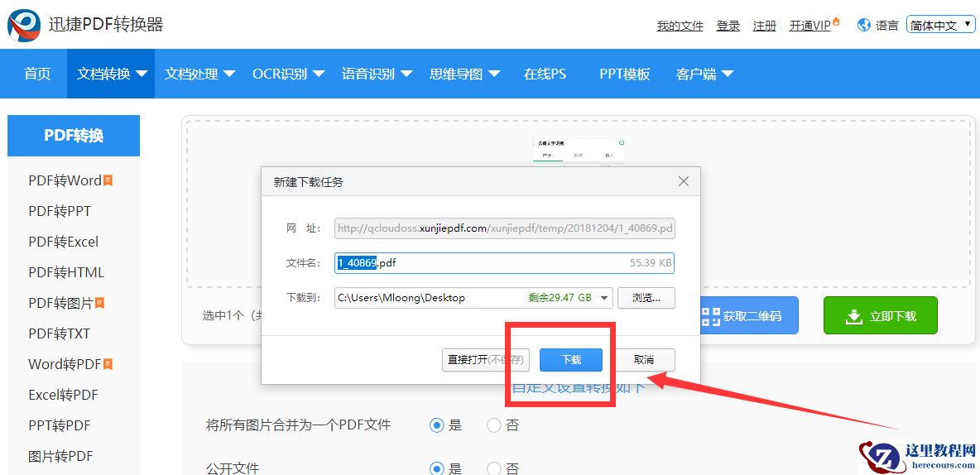This screenshot has height=475, width=980.
Task: Close the 新建下载任务 dialog
Action: coord(684,181)
